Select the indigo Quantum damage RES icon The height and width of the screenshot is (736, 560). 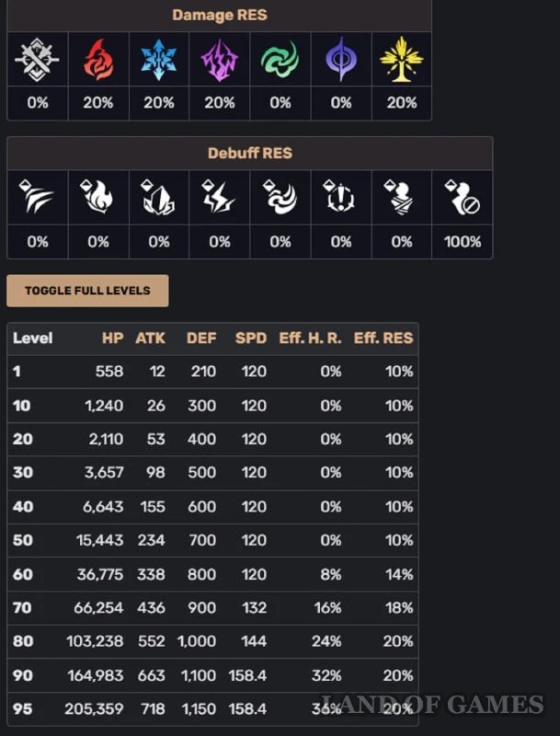click(341, 60)
